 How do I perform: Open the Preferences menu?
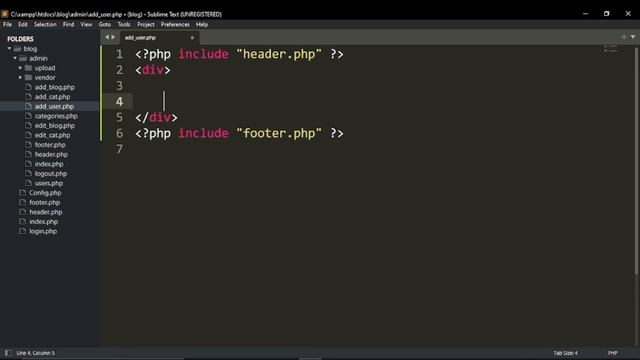[175, 24]
